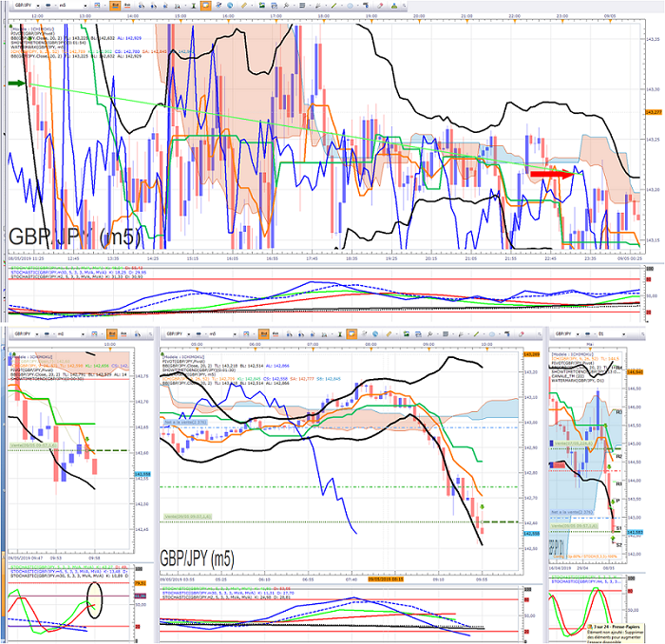Select the green line tool on the bottom-middle chart toolbar
The height and width of the screenshot is (644, 665).
click(x=476, y=334)
